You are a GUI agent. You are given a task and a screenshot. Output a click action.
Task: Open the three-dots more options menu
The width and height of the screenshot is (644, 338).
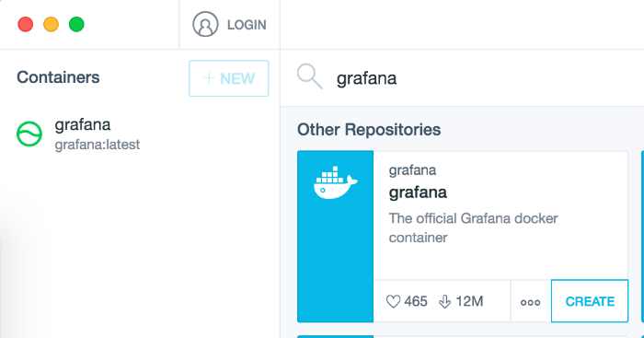pyautogui.click(x=530, y=303)
